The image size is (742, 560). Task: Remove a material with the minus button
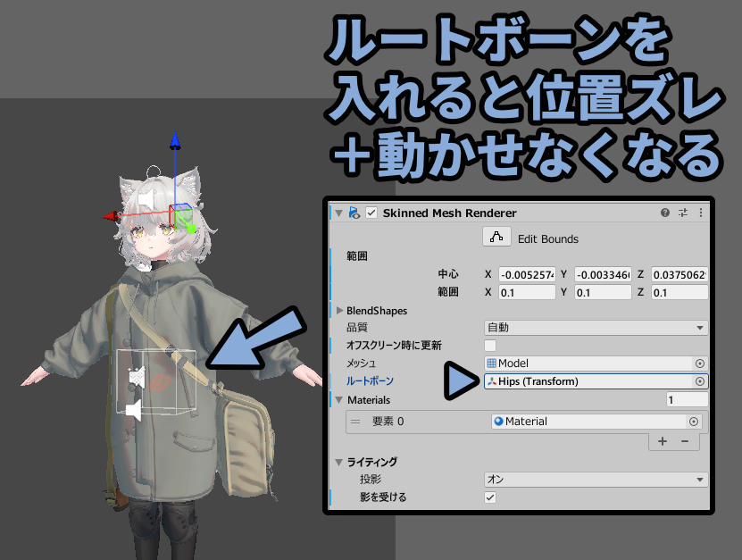pos(685,441)
